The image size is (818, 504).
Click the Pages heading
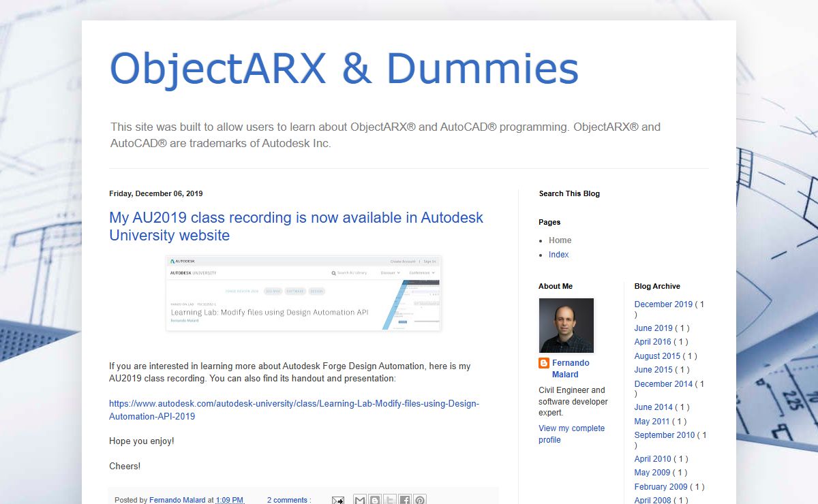[x=549, y=222]
